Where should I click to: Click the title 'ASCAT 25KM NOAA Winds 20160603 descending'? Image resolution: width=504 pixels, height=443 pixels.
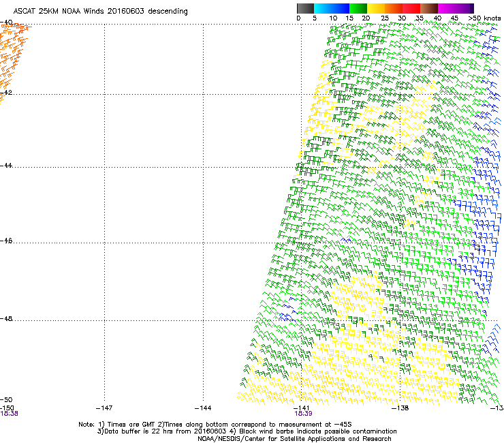click(100, 12)
